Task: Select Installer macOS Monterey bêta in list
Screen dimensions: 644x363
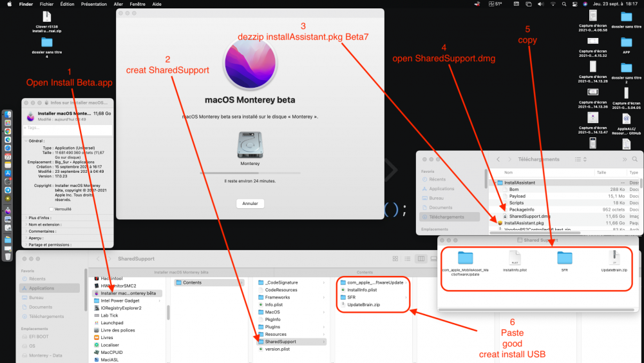Action: click(x=128, y=293)
